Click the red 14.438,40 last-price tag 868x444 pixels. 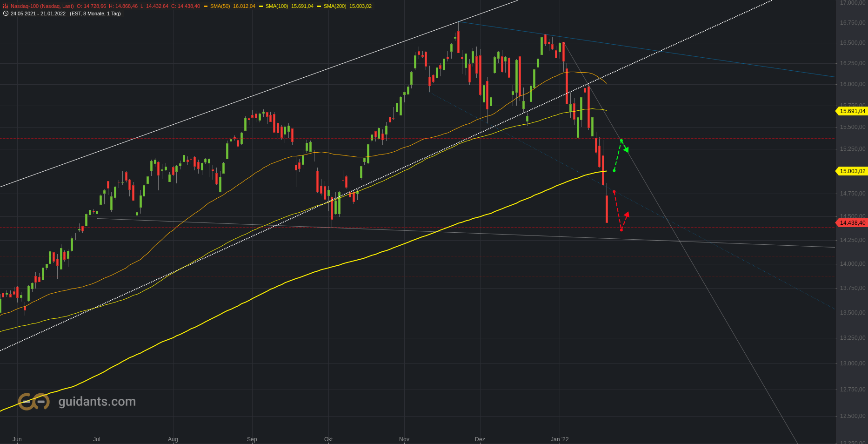(x=852, y=223)
